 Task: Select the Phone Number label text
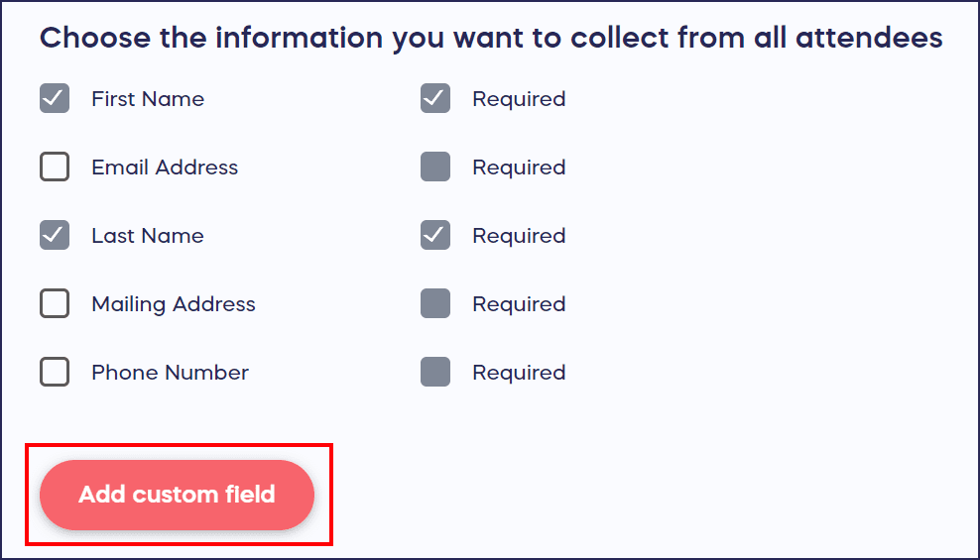pos(170,373)
